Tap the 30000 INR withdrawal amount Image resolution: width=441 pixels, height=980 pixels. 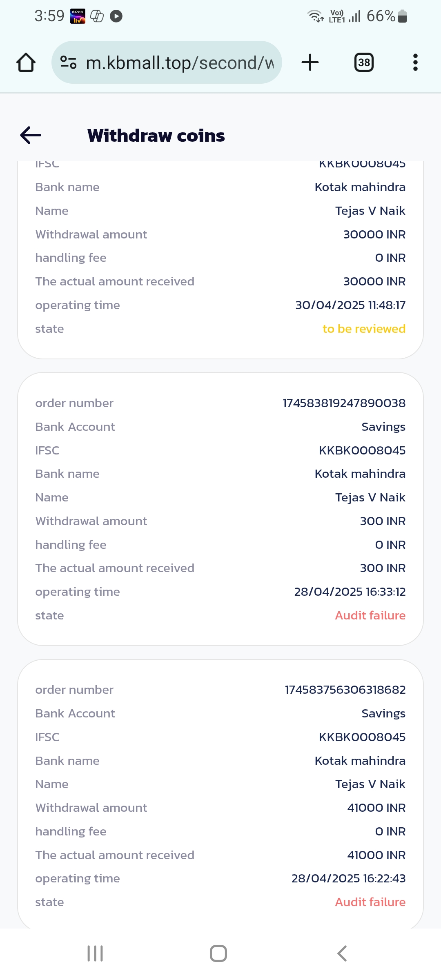coord(374,234)
